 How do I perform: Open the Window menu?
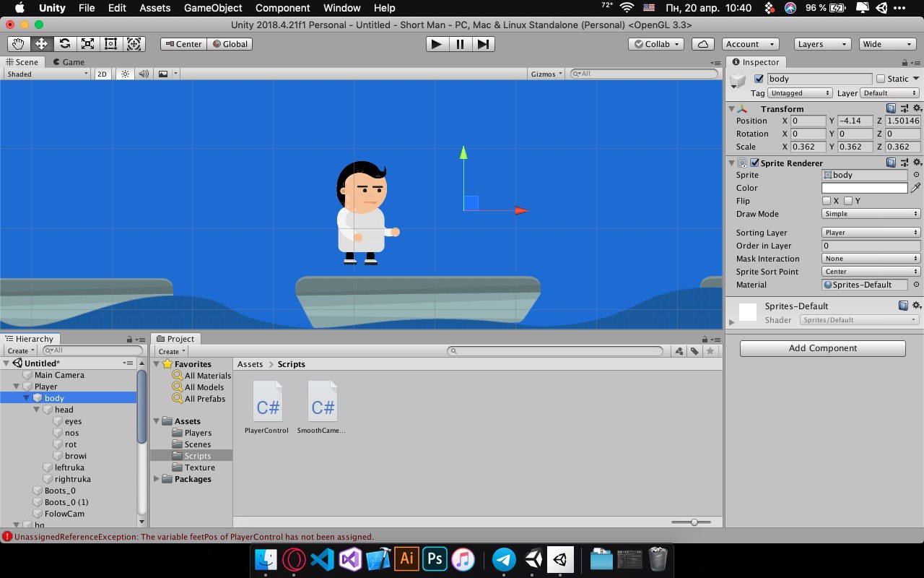pos(342,8)
